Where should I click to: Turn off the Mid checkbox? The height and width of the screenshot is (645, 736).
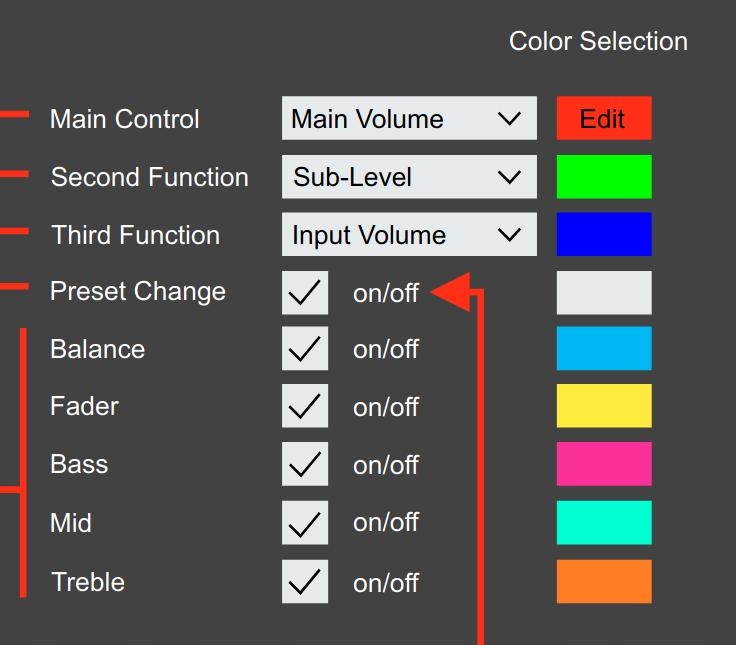[x=304, y=523]
